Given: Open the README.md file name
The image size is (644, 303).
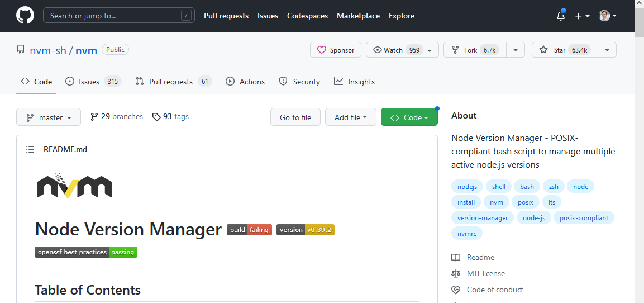Looking at the screenshot, I should (x=65, y=149).
